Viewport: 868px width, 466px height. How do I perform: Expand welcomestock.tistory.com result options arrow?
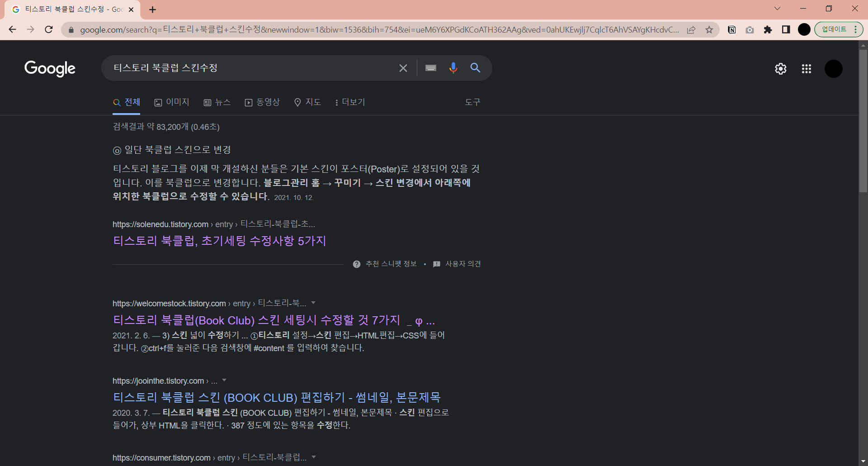tap(313, 303)
